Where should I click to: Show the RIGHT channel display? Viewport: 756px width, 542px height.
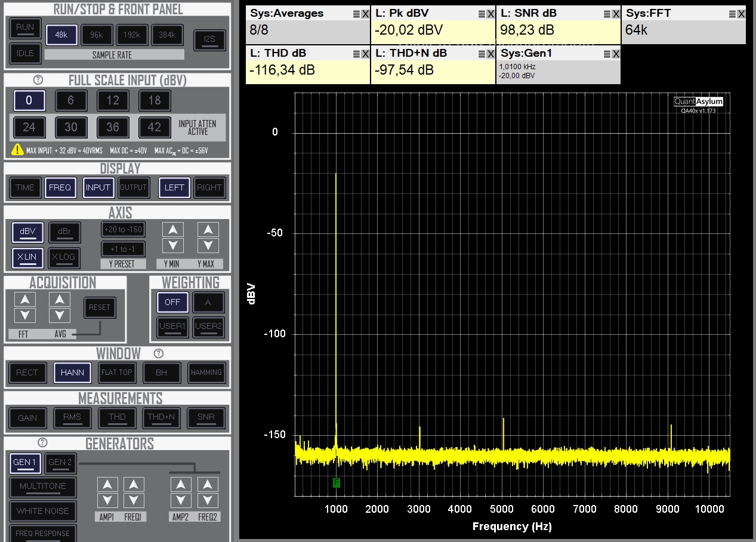[x=209, y=187]
